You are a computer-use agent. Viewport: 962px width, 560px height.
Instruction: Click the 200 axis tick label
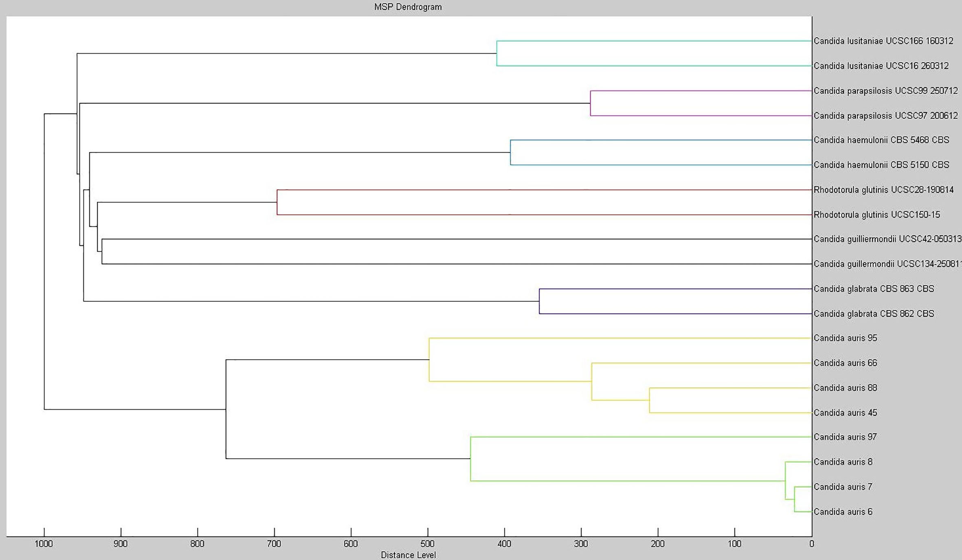pyautogui.click(x=658, y=544)
